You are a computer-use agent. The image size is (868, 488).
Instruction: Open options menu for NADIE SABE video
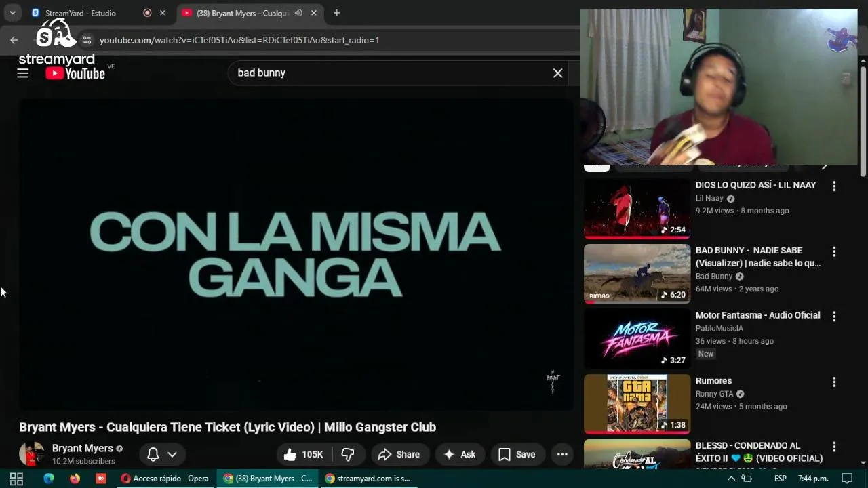tap(834, 251)
